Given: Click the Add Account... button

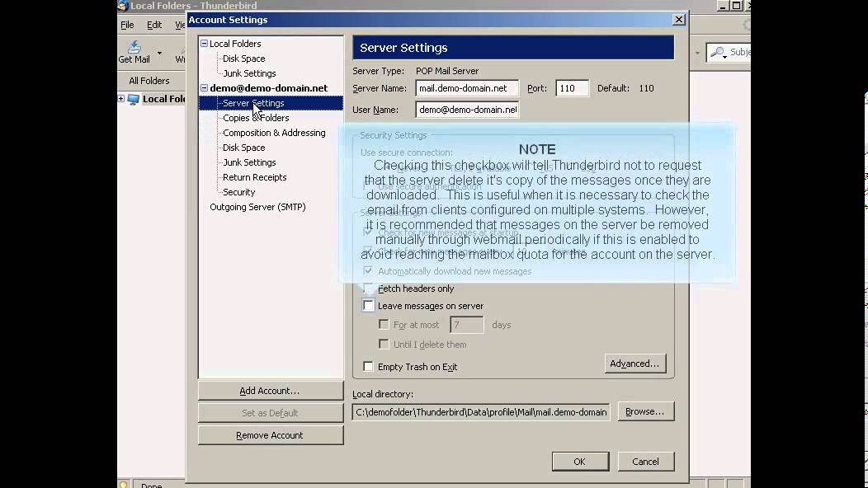Looking at the screenshot, I should point(270,391).
